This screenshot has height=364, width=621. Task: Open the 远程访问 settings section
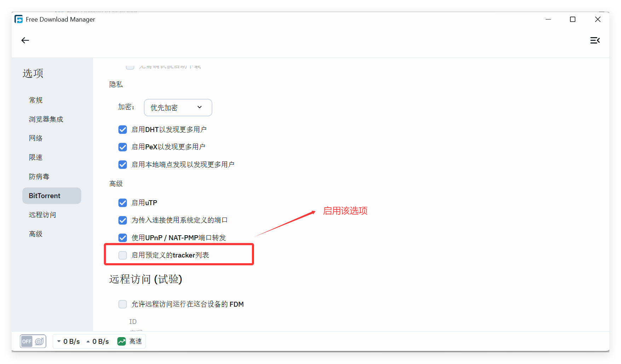pyautogui.click(x=42, y=215)
